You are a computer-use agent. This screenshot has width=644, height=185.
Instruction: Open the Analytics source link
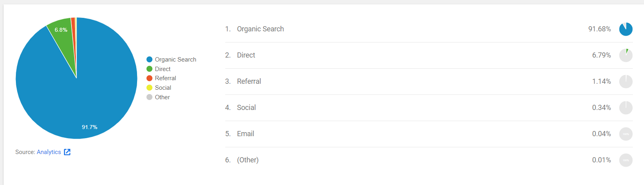(x=49, y=152)
